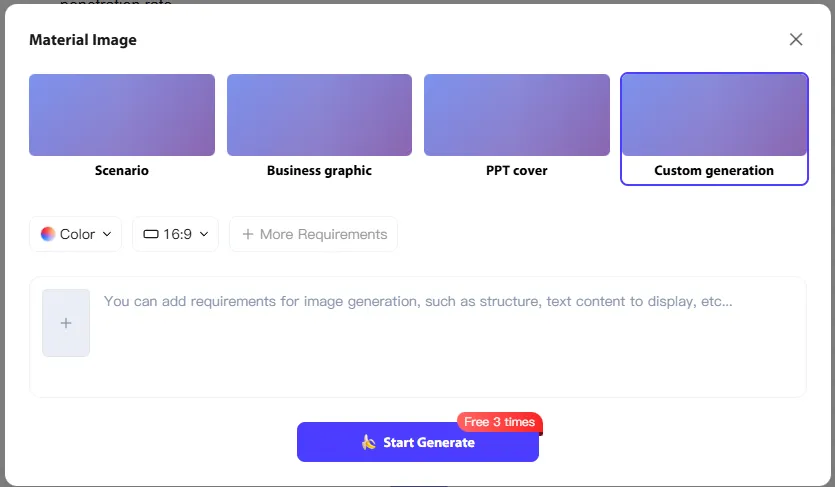Click the plus icon beside More Requirements
This screenshot has width=835, height=487.
(248, 234)
